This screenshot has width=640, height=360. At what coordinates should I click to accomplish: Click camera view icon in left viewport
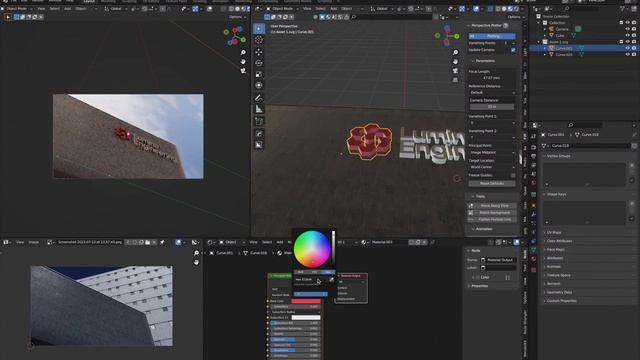pos(243,71)
